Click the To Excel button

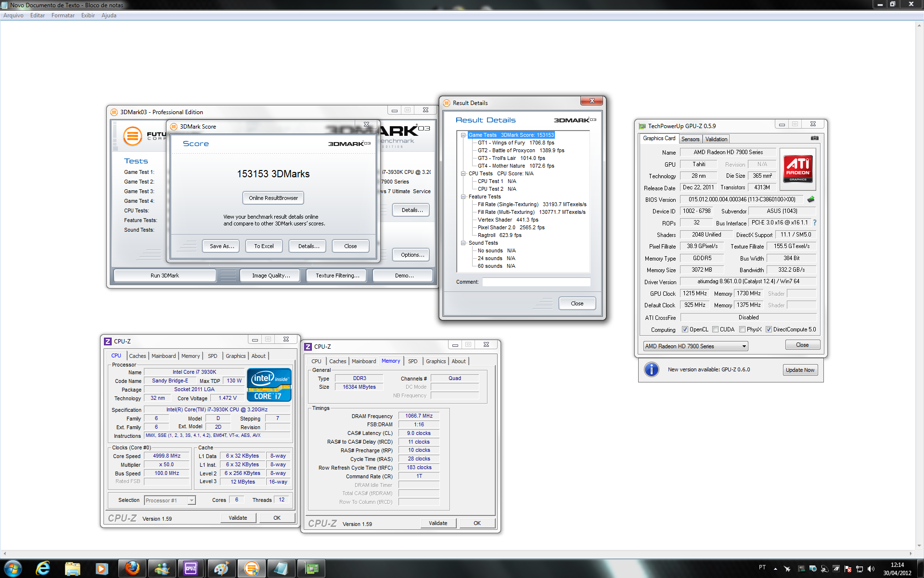pos(264,246)
